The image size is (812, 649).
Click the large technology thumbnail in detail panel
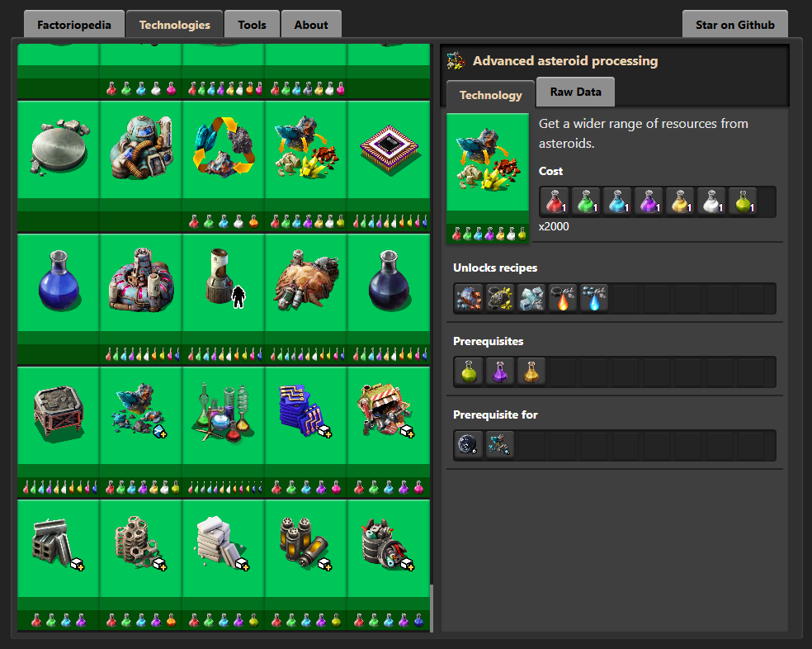(x=488, y=178)
